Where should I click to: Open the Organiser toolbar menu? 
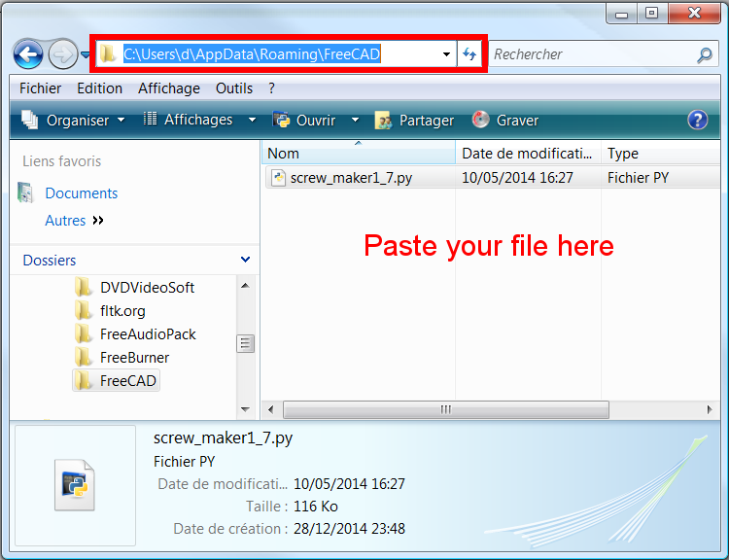click(x=73, y=121)
